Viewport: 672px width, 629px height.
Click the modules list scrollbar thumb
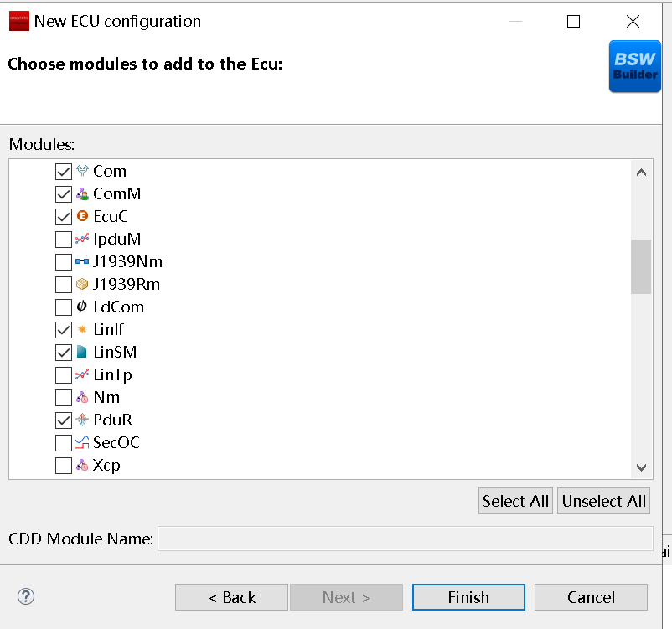641,266
